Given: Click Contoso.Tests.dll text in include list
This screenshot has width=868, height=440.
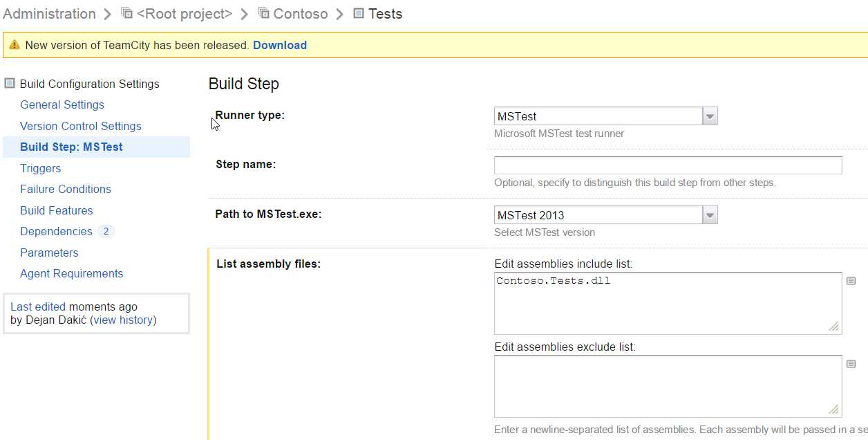Looking at the screenshot, I should [554, 281].
